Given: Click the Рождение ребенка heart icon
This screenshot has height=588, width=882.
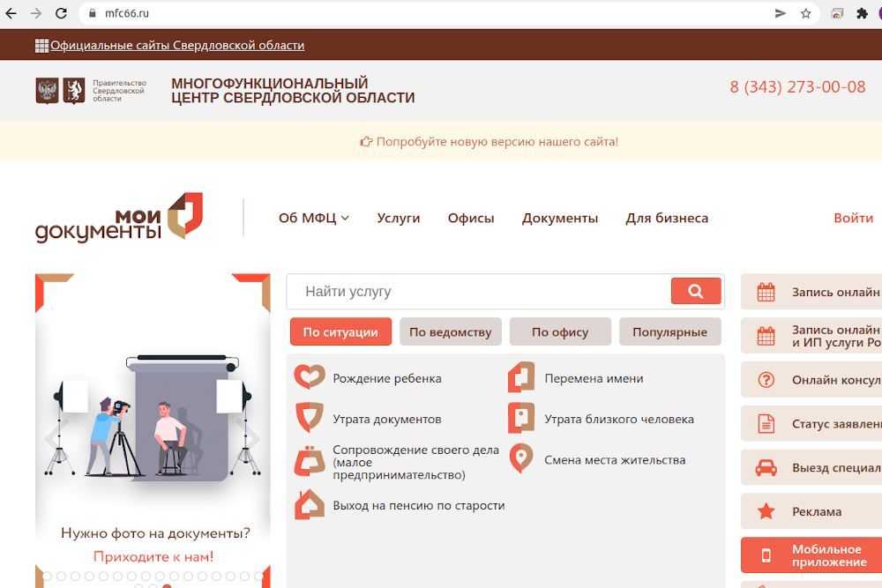Looking at the screenshot, I should 310,378.
